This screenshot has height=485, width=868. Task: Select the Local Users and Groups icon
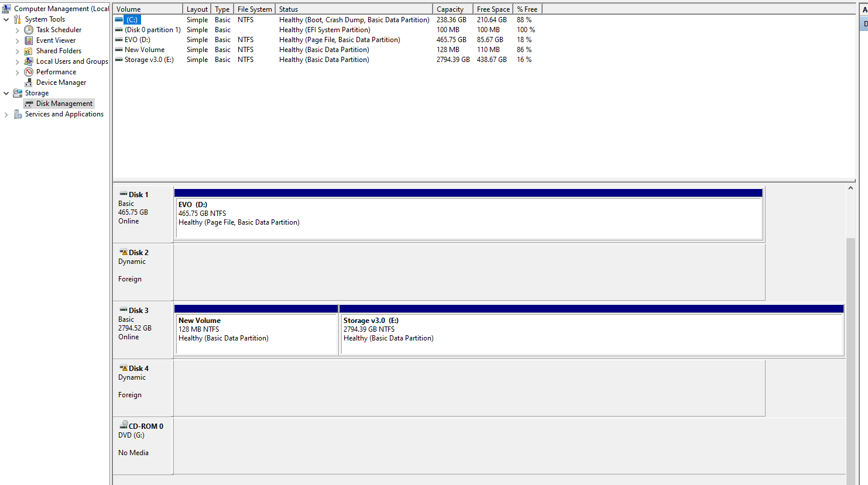29,61
